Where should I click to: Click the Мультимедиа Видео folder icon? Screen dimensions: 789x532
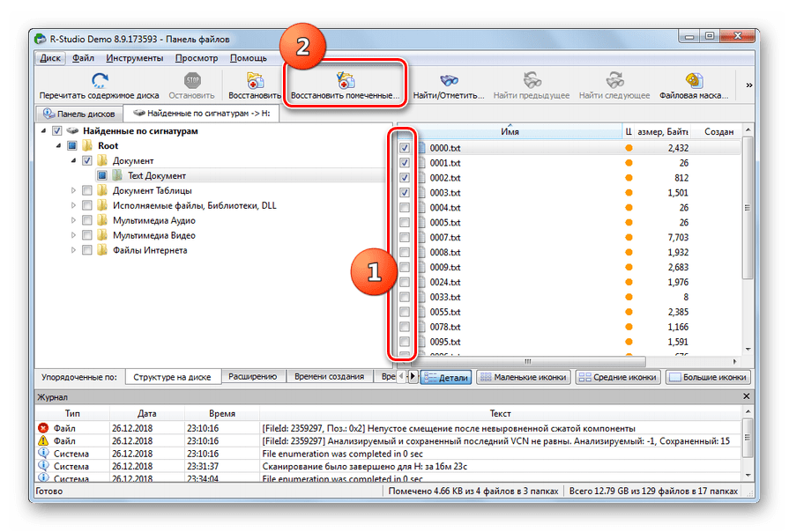pos(102,235)
